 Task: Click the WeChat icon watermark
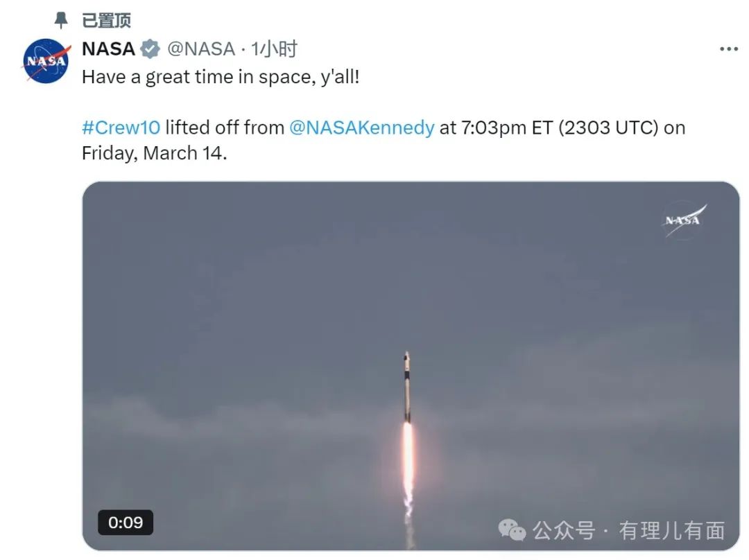tap(512, 530)
